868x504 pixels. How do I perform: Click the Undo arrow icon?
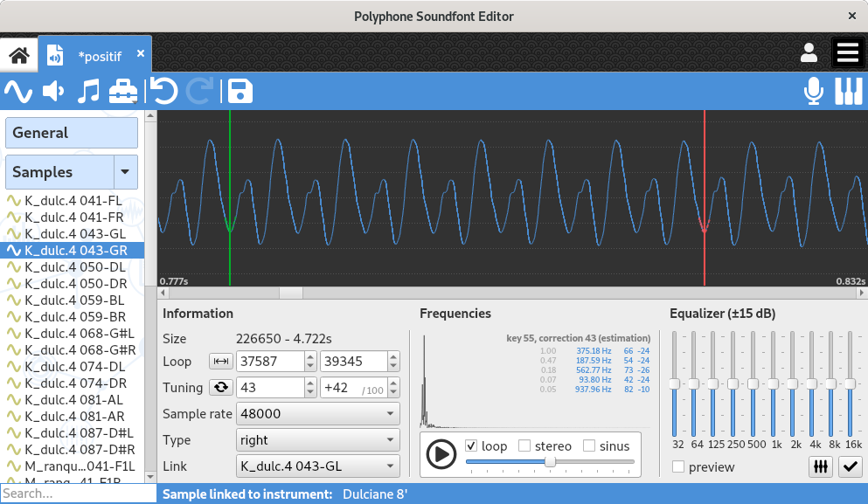tap(163, 91)
